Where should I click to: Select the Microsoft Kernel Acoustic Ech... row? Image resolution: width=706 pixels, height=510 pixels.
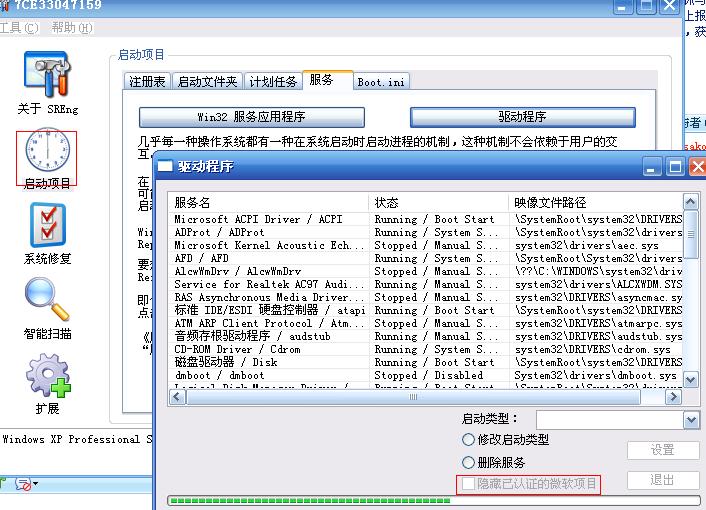[x=425, y=245]
